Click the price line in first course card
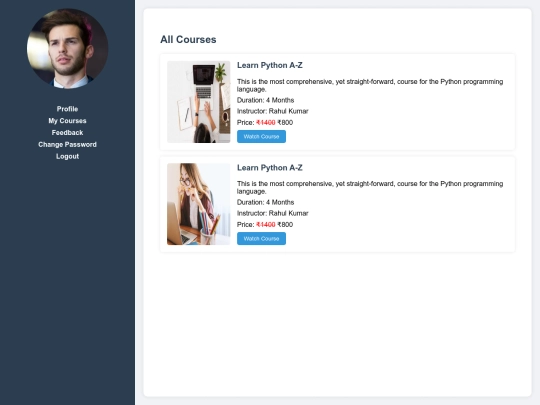Image resolution: width=540 pixels, height=405 pixels. 265,123
